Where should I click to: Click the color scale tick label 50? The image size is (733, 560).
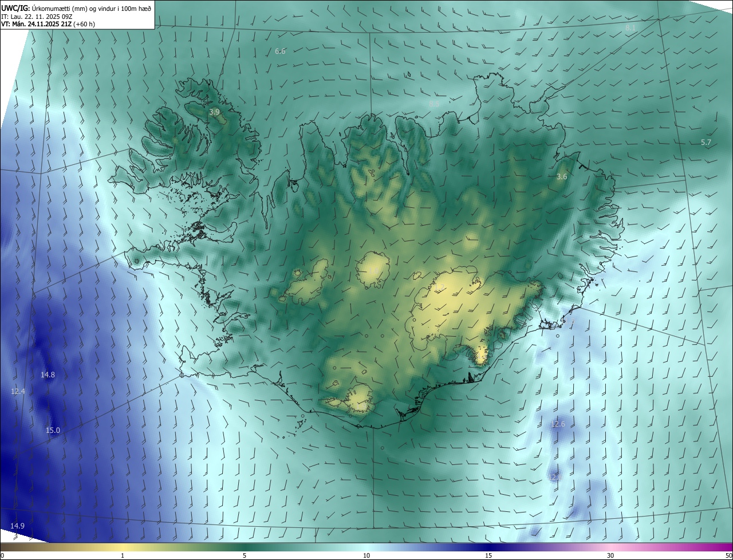pos(728,556)
